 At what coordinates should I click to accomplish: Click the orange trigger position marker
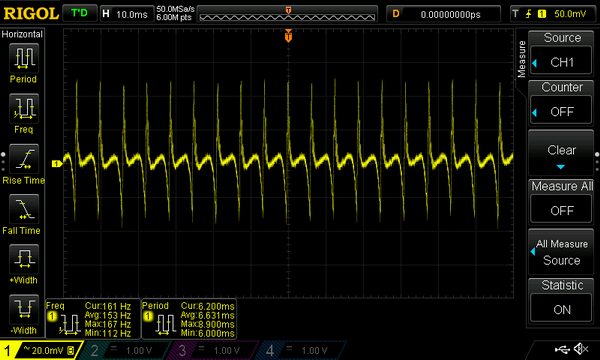click(x=289, y=36)
